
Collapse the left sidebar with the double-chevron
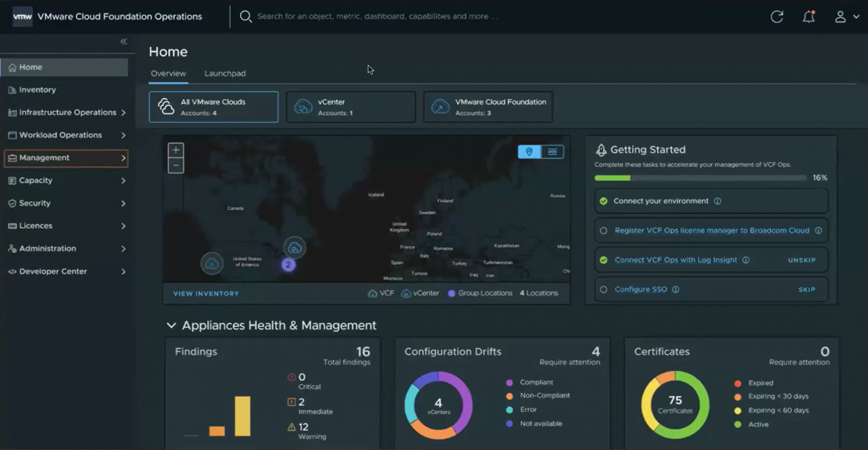[123, 41]
